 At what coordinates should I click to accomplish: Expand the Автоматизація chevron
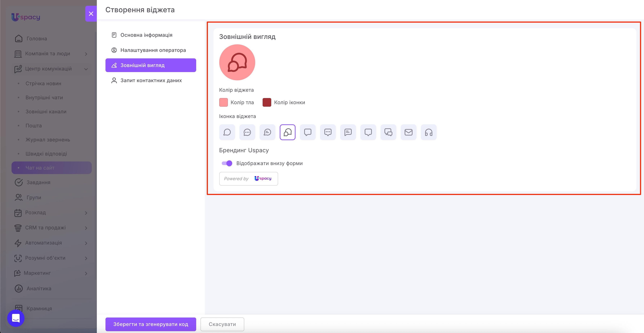[86, 243]
